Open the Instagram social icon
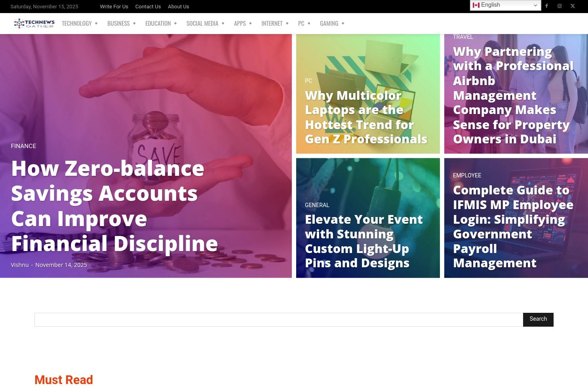588x392 pixels. tap(559, 6)
